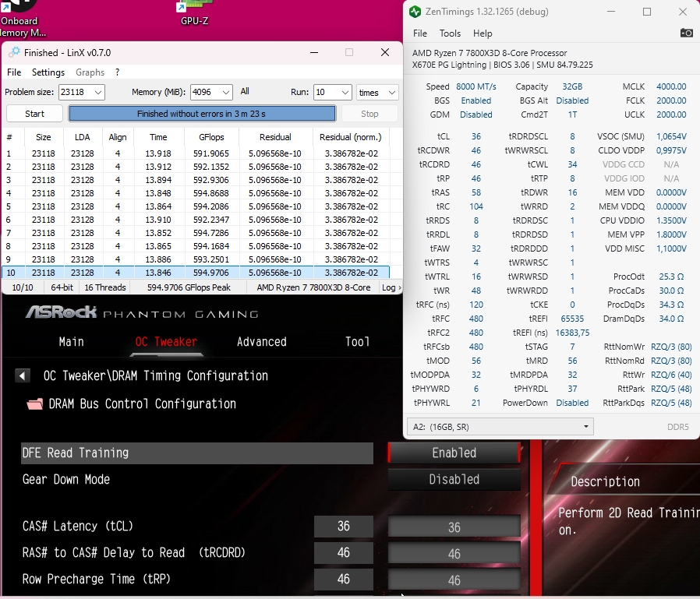Screen dimensions: 700x599
Task: Click the tRCDRD value input field
Action: point(454,553)
